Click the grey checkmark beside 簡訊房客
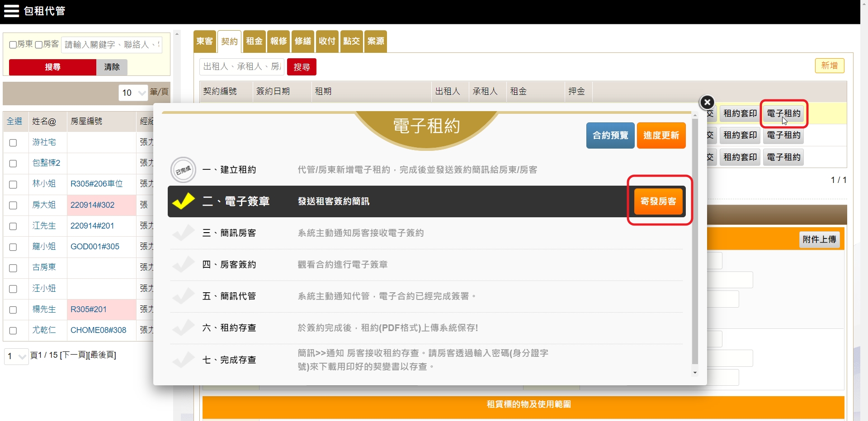The height and width of the screenshot is (421, 868). (x=183, y=233)
